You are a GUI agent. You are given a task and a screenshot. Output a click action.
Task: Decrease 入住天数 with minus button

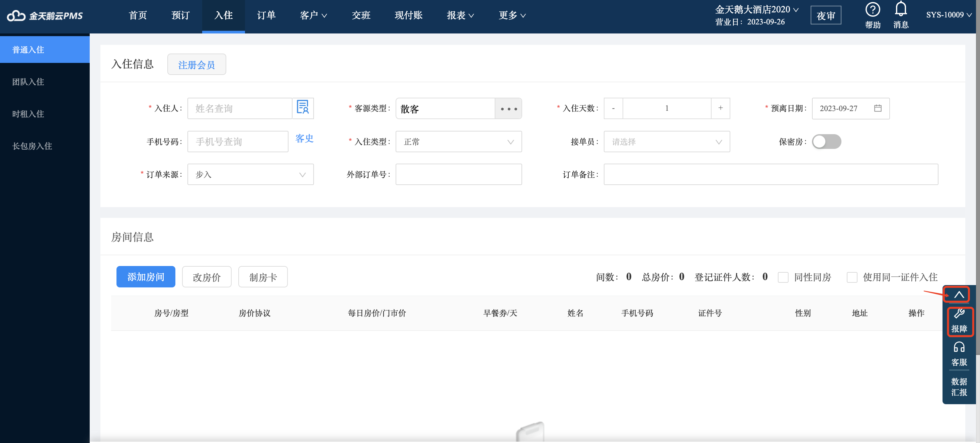pos(613,108)
